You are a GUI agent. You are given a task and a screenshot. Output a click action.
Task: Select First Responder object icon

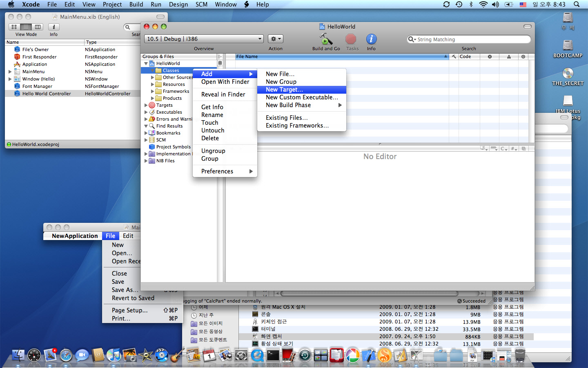(x=17, y=57)
